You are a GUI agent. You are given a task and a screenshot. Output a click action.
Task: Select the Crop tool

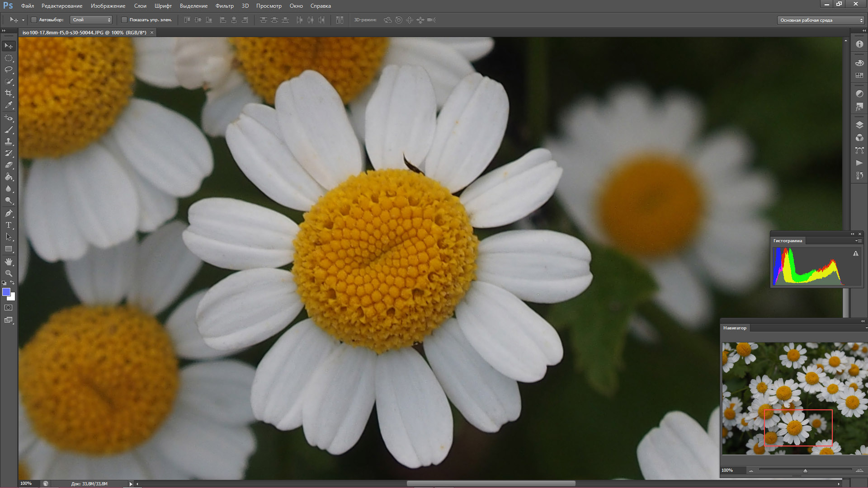pyautogui.click(x=9, y=93)
